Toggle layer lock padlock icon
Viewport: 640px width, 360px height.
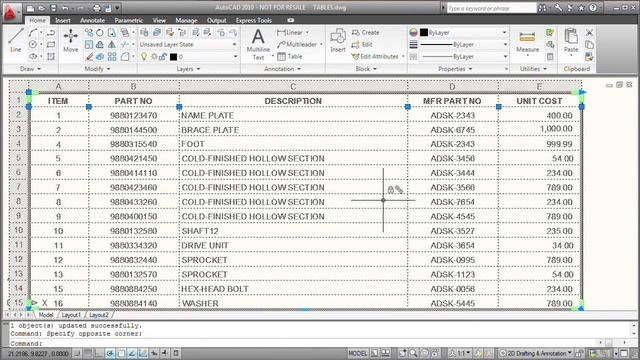tap(163, 57)
